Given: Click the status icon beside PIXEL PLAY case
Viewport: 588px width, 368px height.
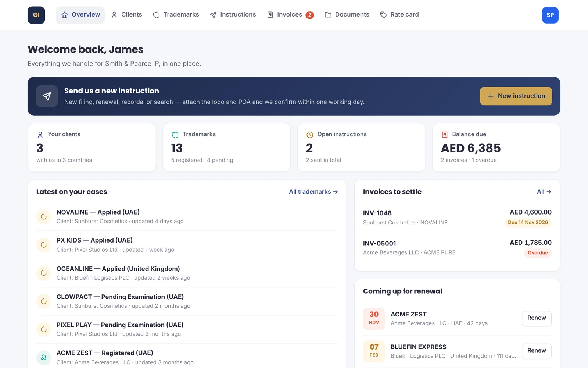Looking at the screenshot, I should (44, 329).
